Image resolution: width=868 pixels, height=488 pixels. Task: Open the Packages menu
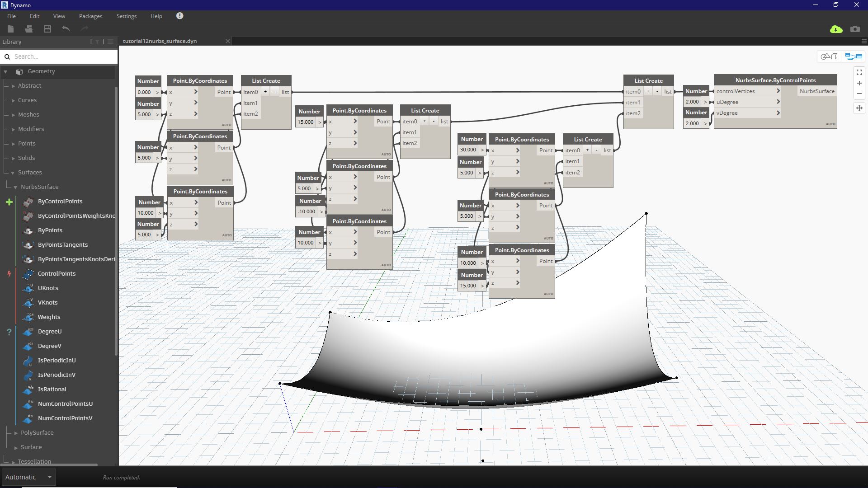(x=90, y=16)
